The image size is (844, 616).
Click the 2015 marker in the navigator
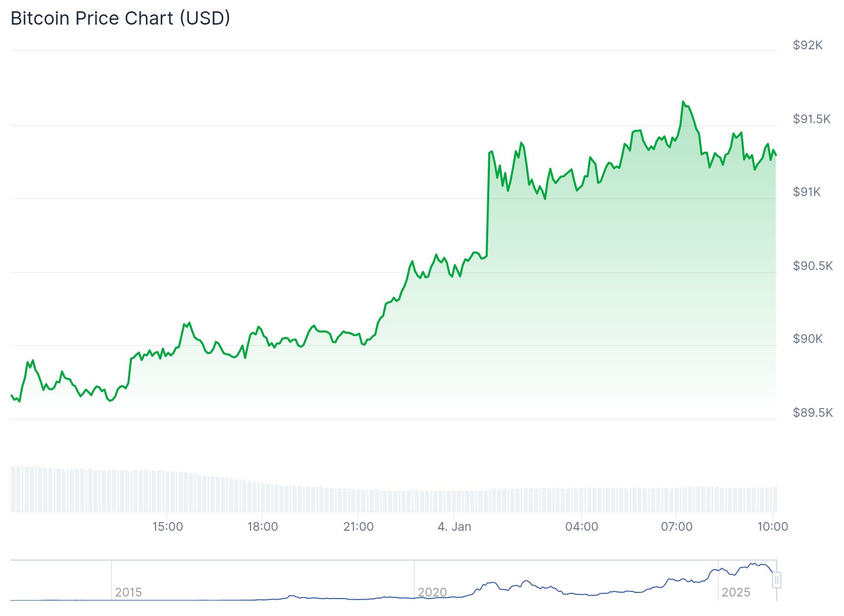(128, 592)
